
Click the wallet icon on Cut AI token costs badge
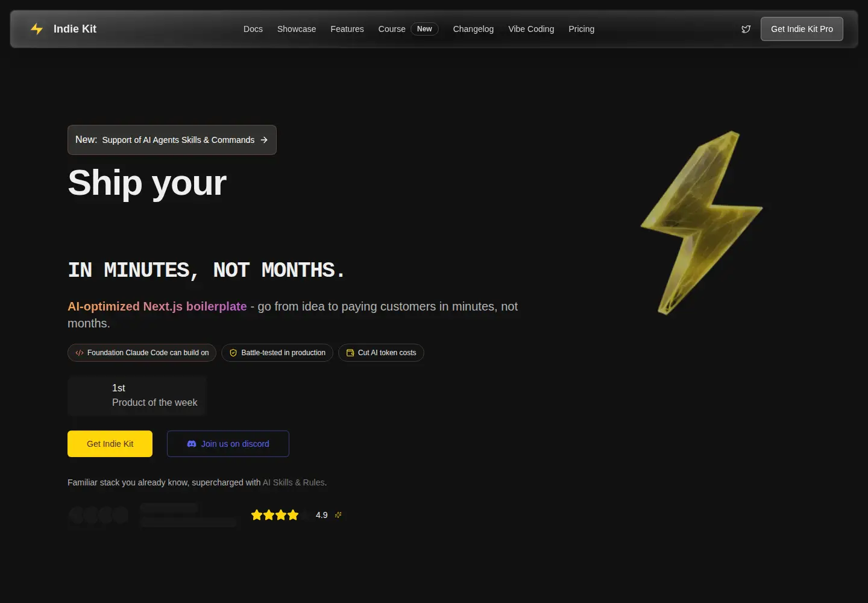coord(350,353)
